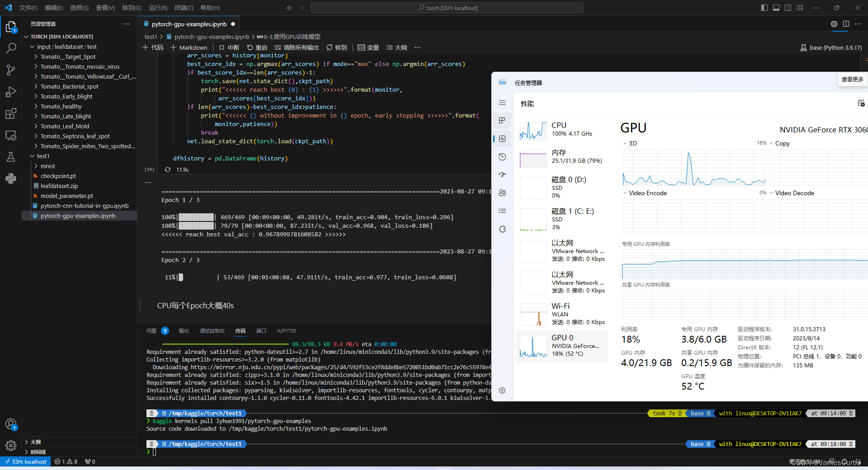Open the Manage gear in VS Code
Screen dimensions: 868x470
tap(11, 446)
